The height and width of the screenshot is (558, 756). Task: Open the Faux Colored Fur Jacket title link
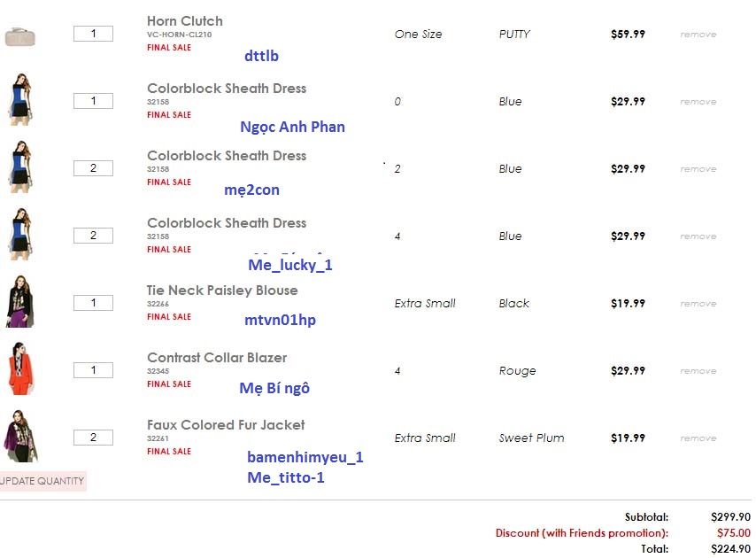tap(226, 425)
